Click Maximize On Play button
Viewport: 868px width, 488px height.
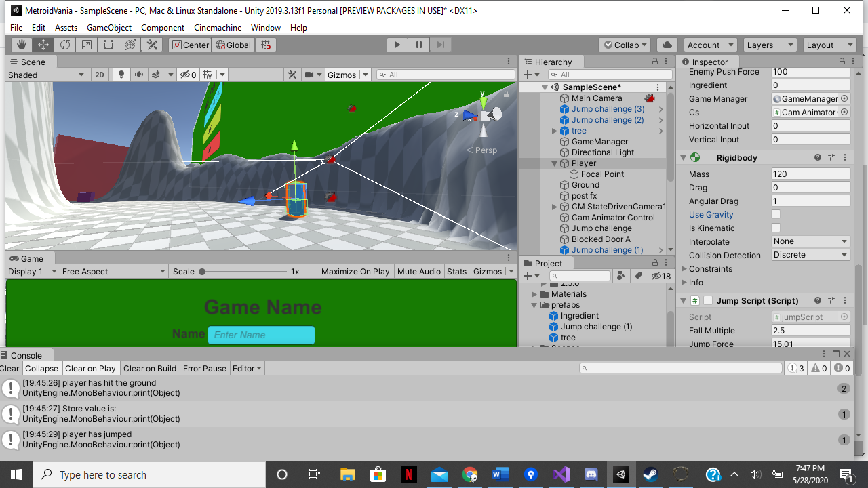355,271
